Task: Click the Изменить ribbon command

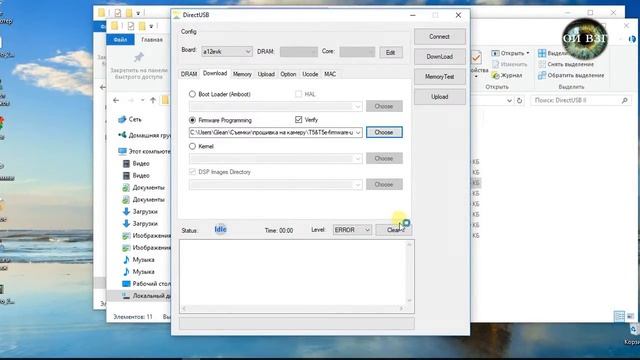Action: click(x=509, y=64)
